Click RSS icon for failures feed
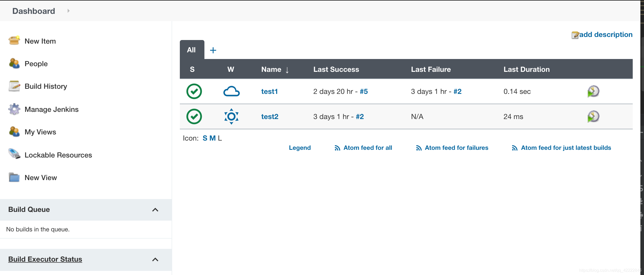The width and height of the screenshot is (644, 275). tap(419, 148)
